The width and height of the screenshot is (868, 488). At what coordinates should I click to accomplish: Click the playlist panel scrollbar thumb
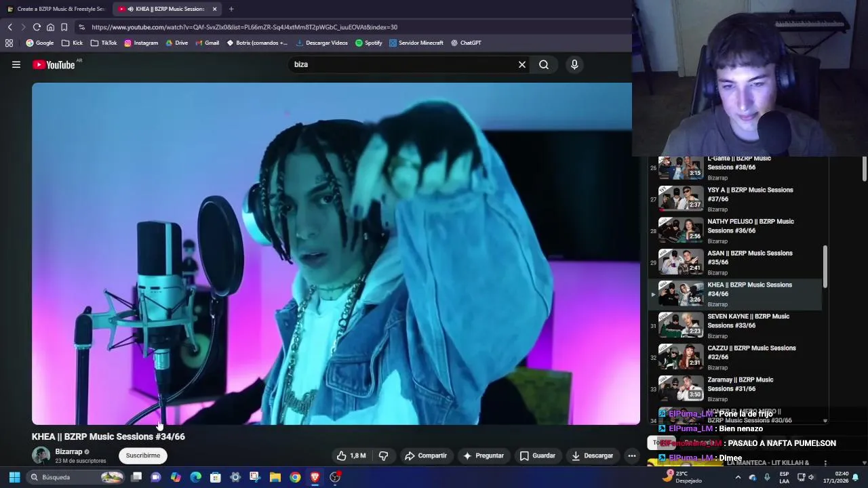coord(825,266)
